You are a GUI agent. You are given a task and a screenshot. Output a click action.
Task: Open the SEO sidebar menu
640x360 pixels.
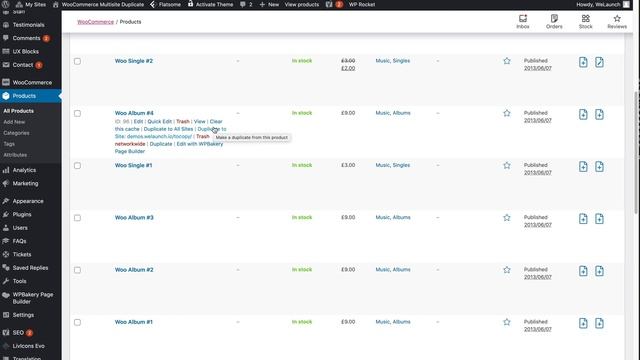point(18,333)
